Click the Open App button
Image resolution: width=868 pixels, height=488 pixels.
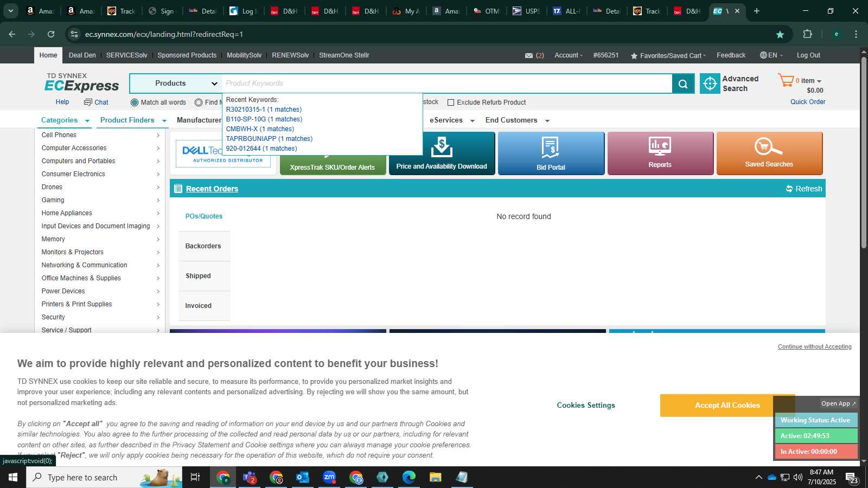pyautogui.click(x=838, y=404)
